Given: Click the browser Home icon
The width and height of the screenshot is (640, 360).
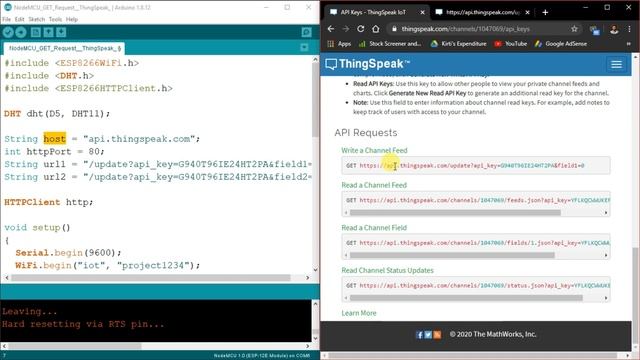Looking at the screenshot, I should 376,29.
